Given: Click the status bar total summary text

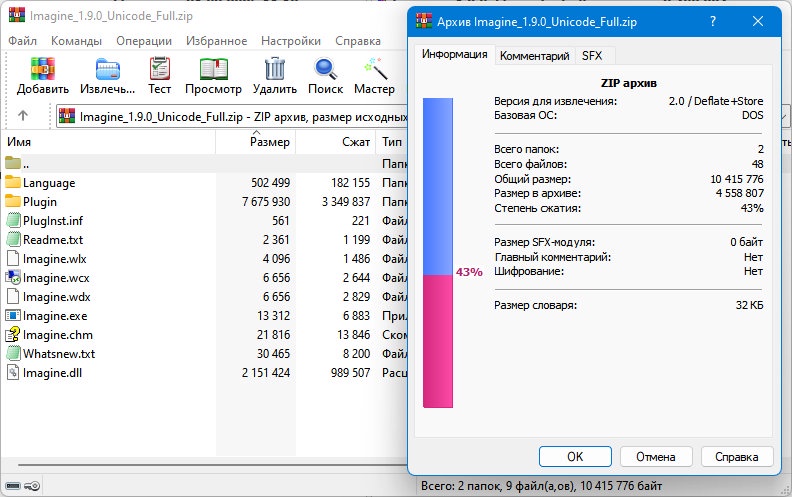Looking at the screenshot, I should [541, 486].
